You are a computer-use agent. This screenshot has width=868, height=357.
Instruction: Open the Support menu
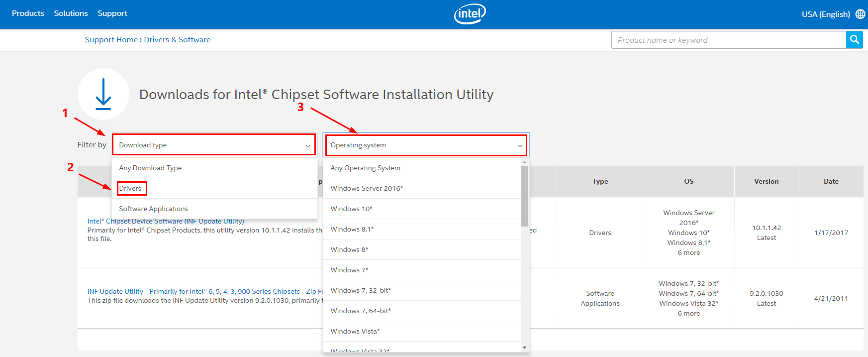click(x=112, y=13)
